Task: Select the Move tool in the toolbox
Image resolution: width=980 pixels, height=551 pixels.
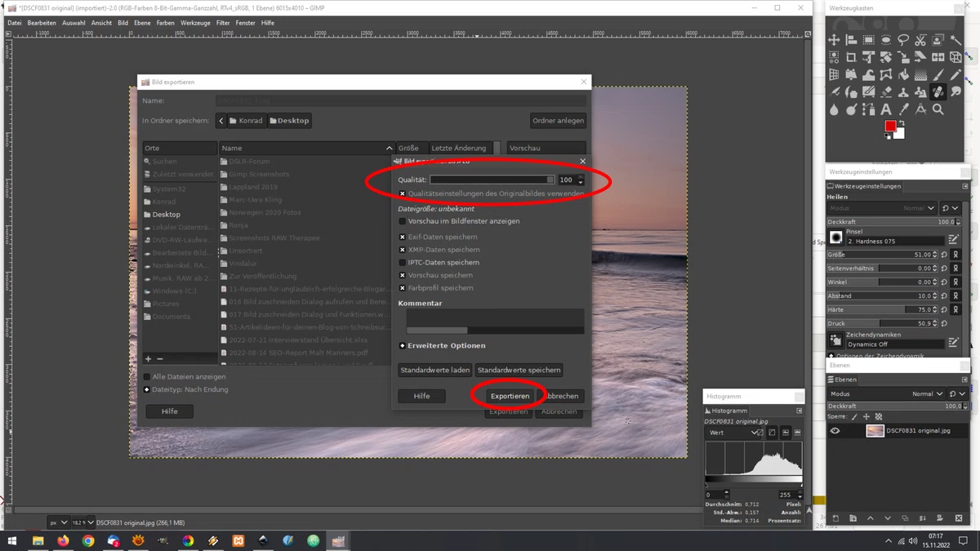Action: [834, 40]
